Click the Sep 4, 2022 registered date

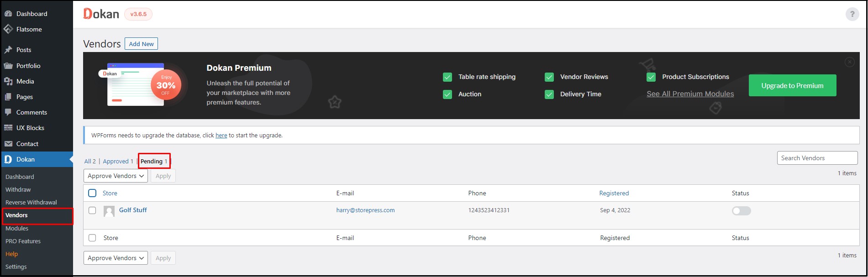(615, 210)
